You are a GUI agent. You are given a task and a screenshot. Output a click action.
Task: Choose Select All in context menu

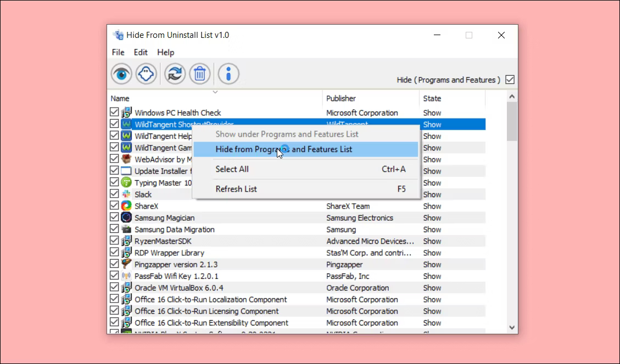pos(306,169)
